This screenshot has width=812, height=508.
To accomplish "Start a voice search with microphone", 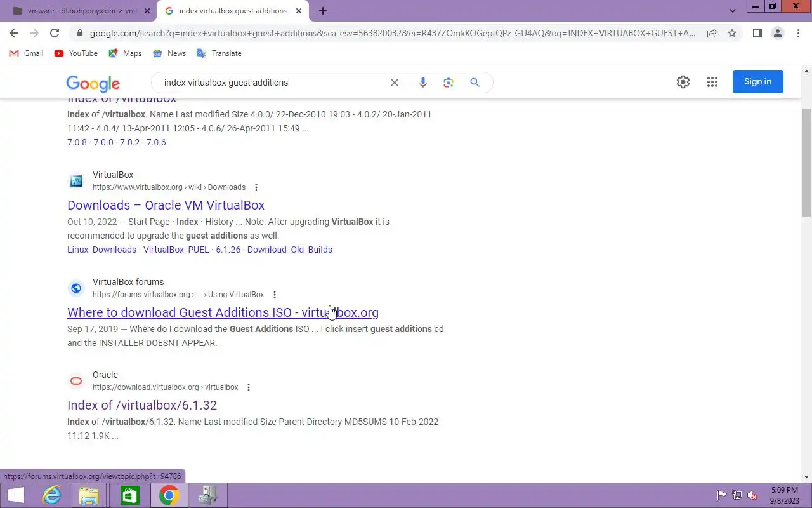I will pos(423,83).
